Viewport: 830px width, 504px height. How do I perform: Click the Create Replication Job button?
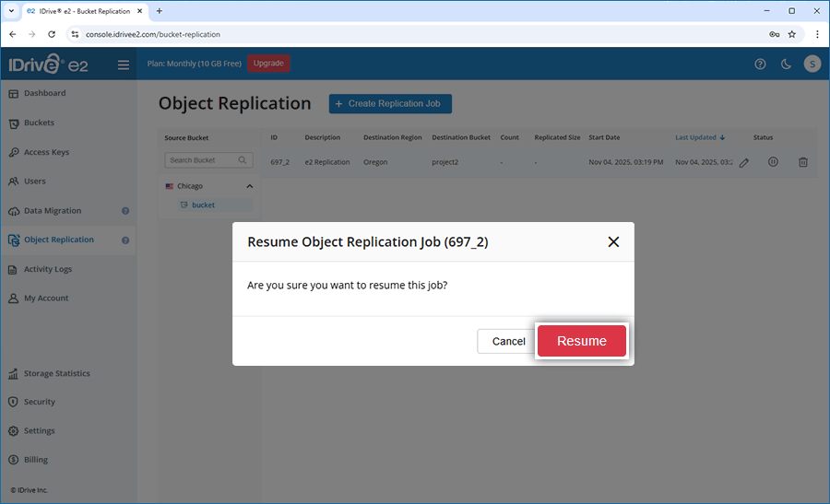point(390,104)
